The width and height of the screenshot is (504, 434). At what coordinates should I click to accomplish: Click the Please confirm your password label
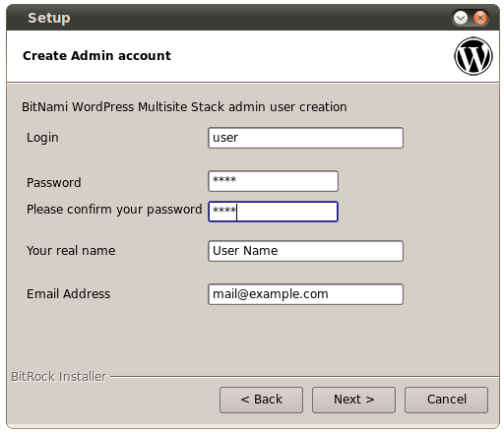coord(114,210)
